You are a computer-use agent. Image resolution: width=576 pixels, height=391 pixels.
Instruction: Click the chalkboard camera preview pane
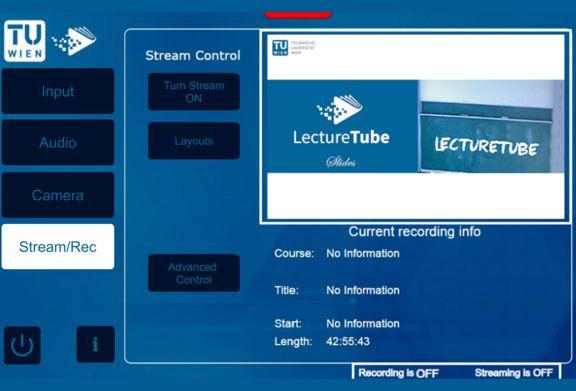491,126
